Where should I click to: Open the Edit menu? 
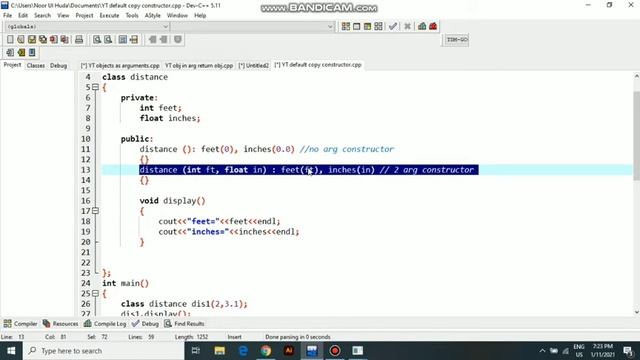point(23,16)
